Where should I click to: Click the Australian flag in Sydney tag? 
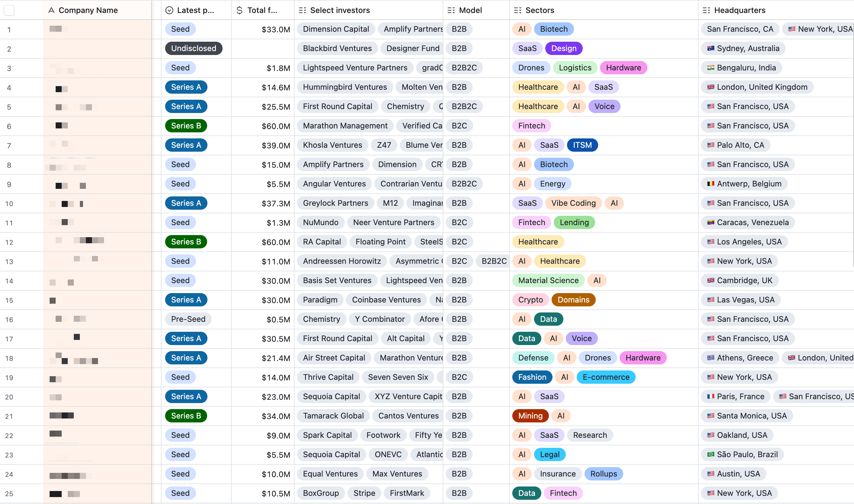[x=711, y=48]
